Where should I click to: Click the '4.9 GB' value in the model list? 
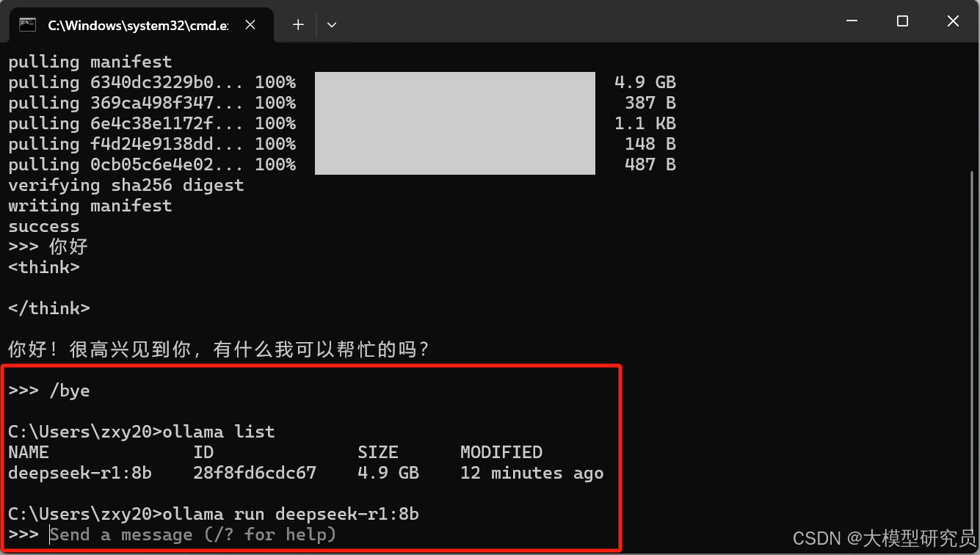click(388, 473)
